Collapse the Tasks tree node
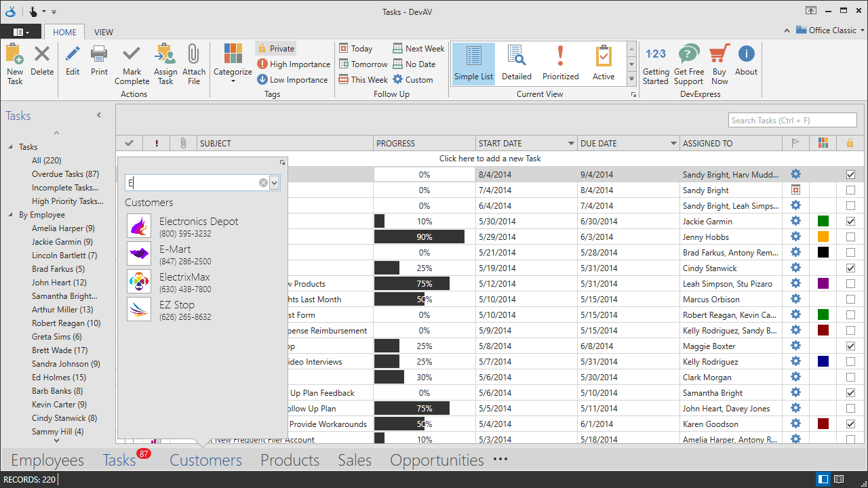 click(x=11, y=147)
